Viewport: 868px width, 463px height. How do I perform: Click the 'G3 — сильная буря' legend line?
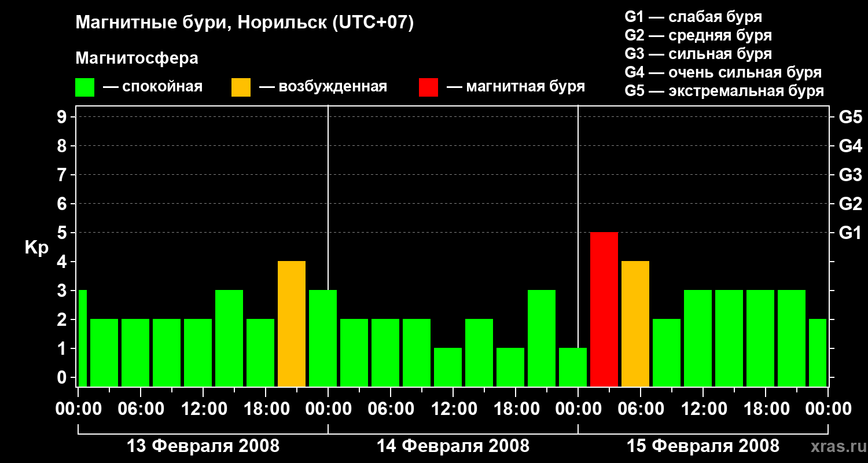coord(698,54)
